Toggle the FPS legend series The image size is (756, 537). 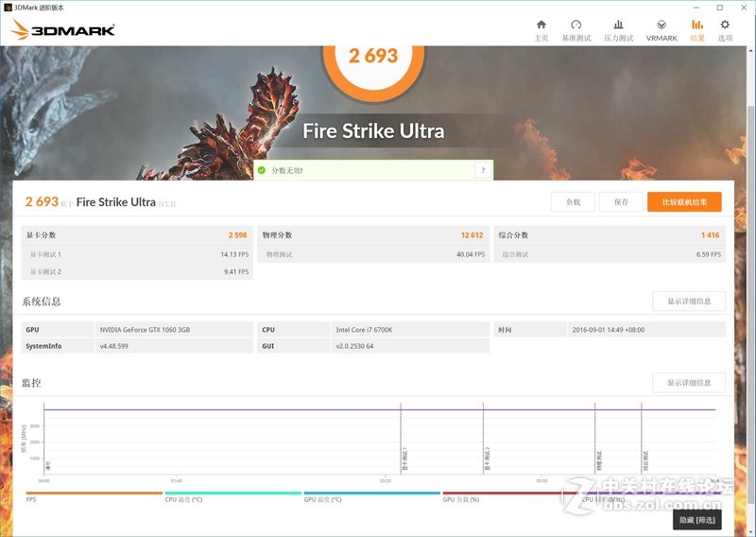pos(94,496)
